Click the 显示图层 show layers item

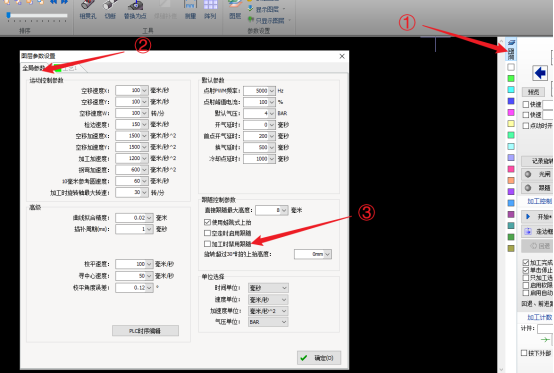(266, 9)
